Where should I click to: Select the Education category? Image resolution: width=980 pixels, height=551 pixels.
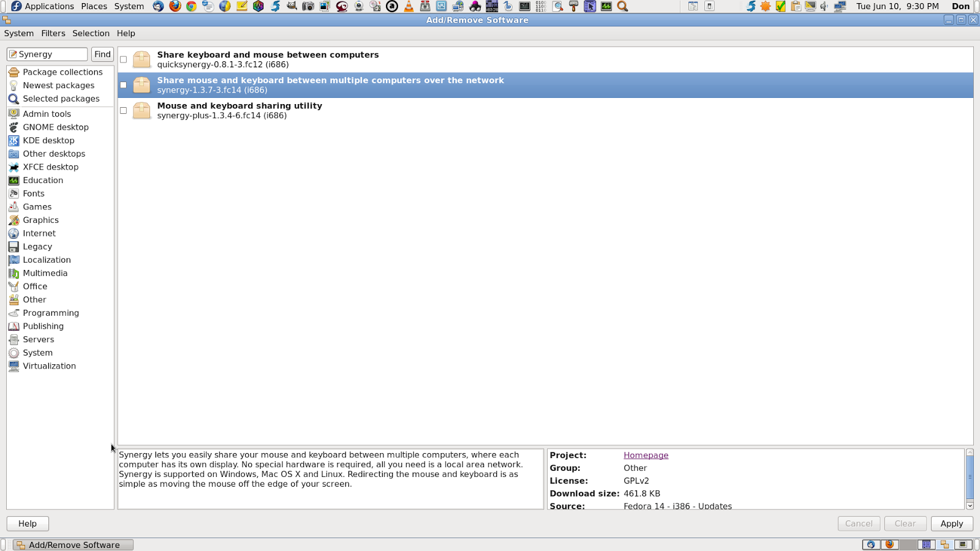click(60, 181)
